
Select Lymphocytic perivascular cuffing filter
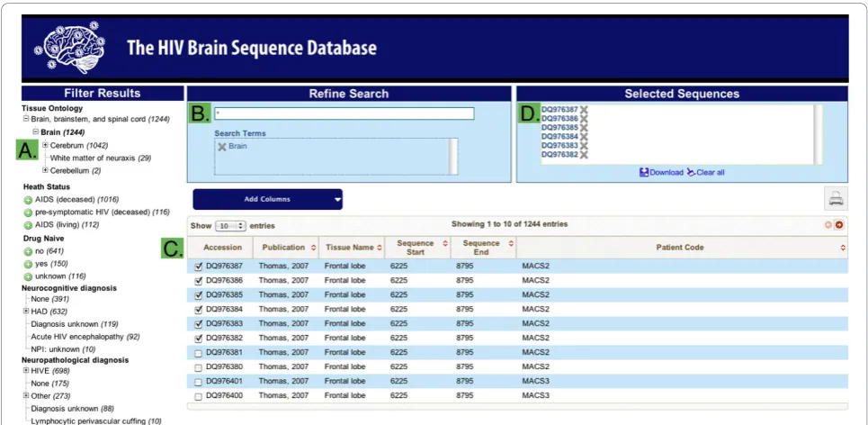pos(96,421)
